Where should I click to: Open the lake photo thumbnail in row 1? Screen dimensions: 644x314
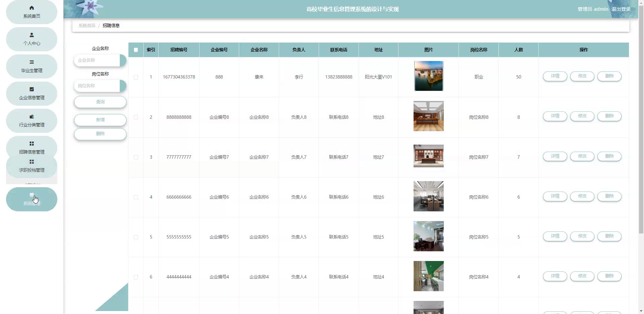(428, 76)
